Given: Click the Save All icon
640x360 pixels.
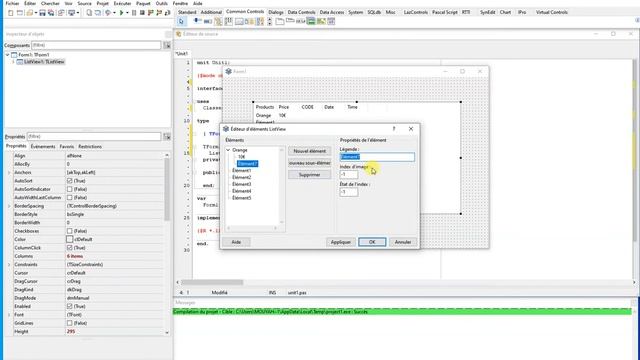Looking at the screenshot, I should [x=51, y=13].
